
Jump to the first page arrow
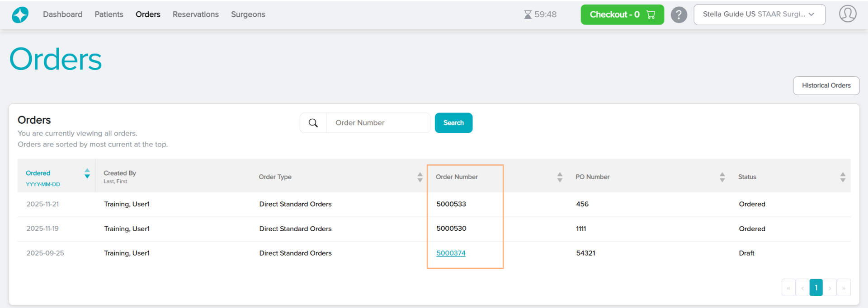788,288
